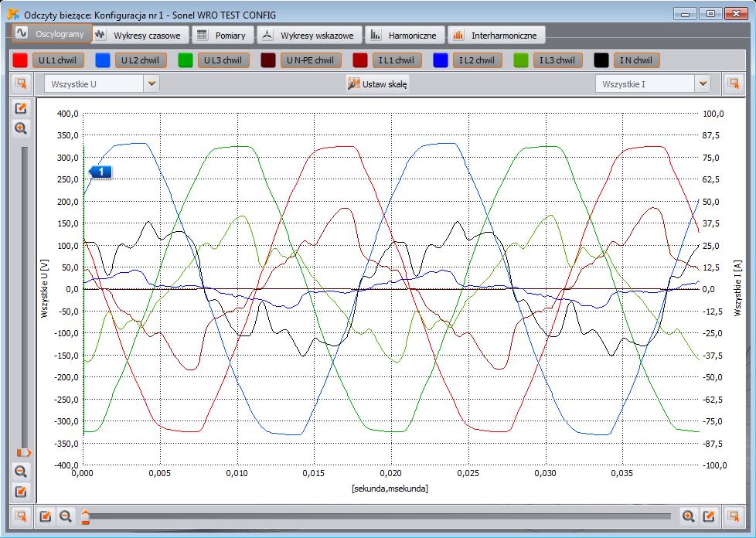The width and height of the screenshot is (756, 538).
Task: Toggle the U L1 chwil channel
Action: coord(58,60)
